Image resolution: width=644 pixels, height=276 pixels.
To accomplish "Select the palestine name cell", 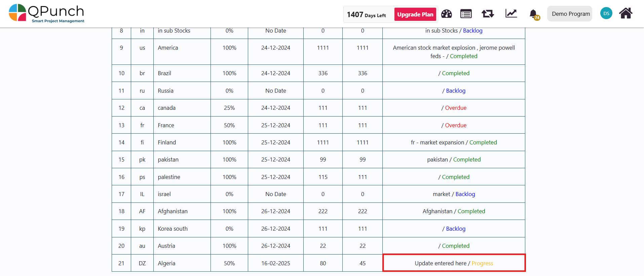I will click(x=182, y=177).
